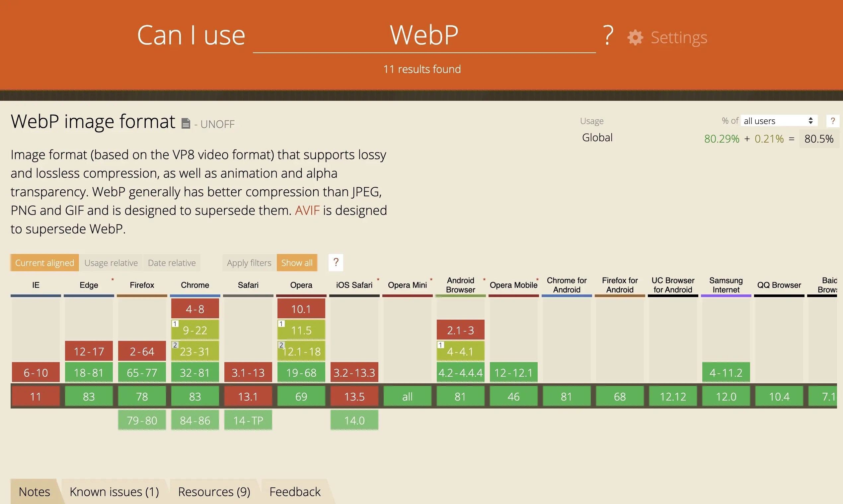Click the Safari column header
Screen dimensions: 843x504
coord(248,285)
